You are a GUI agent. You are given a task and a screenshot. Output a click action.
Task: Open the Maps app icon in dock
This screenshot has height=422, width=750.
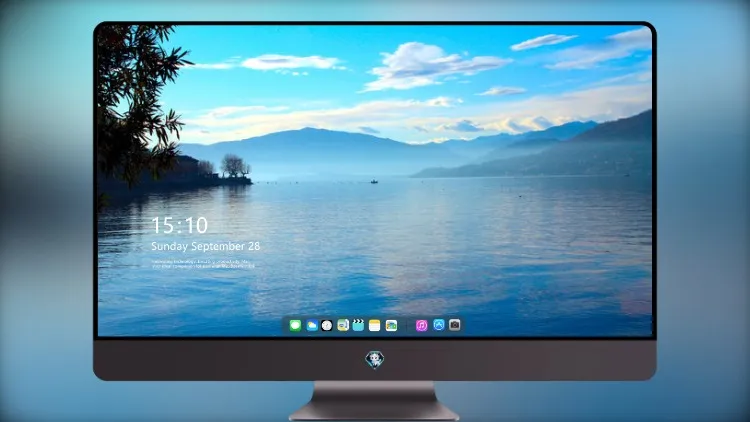[343, 325]
